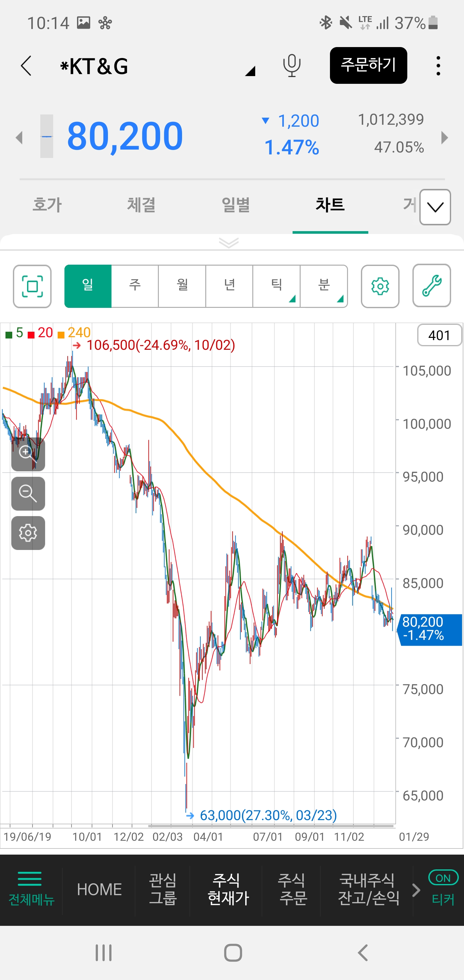Open the overlay gear on the chart
Viewport: 464px width, 980px height.
[x=28, y=533]
